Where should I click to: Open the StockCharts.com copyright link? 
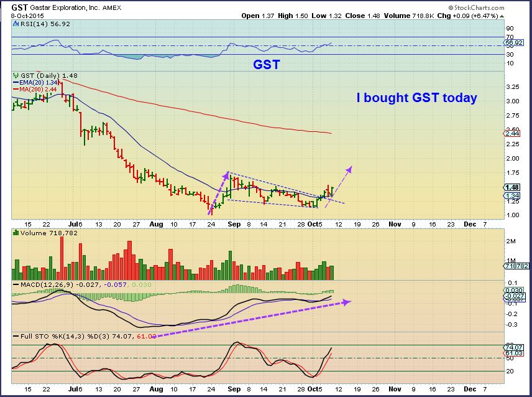point(476,7)
